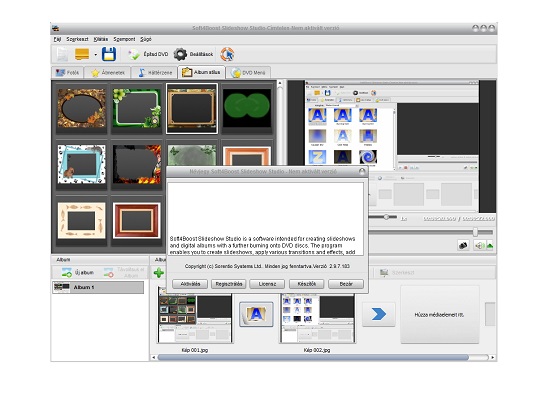Click the yellow open project folder icon
Screen dimensions: 550x394
coord(82,54)
